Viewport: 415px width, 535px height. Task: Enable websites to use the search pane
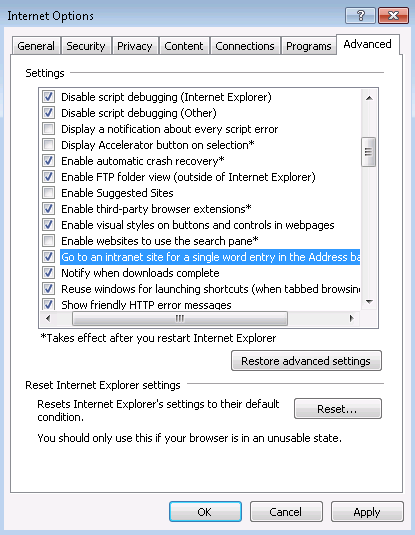(48, 241)
